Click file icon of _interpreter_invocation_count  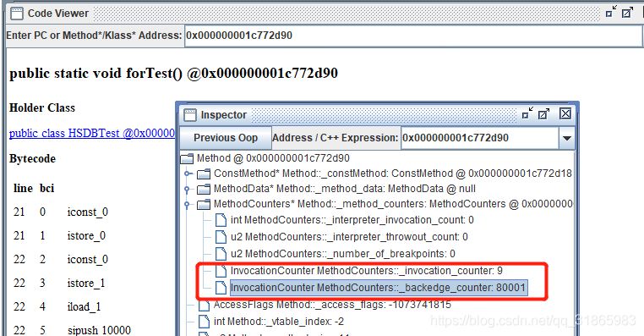tap(221, 220)
